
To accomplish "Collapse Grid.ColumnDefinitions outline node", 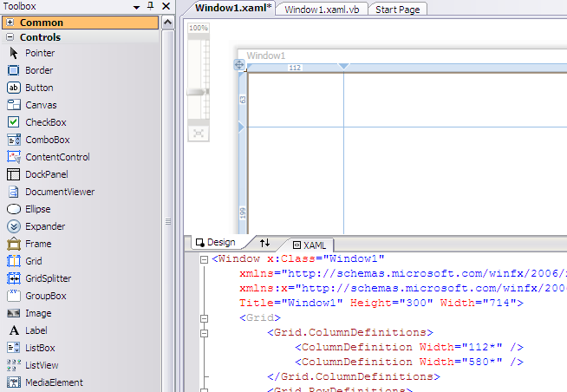I will click(205, 333).
